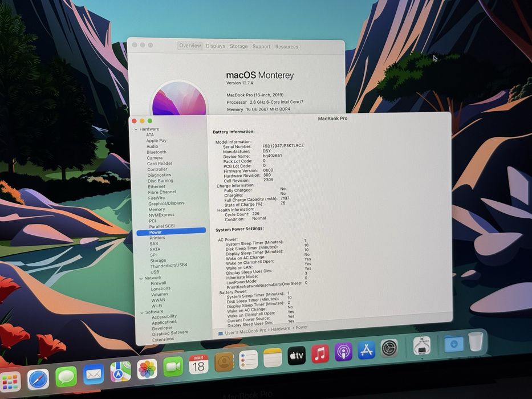
Task: Select Disabled Software in sidebar
Action: coord(170,333)
